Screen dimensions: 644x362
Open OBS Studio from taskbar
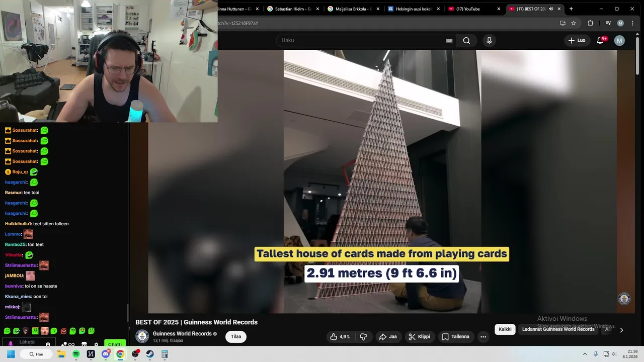pos(135,354)
